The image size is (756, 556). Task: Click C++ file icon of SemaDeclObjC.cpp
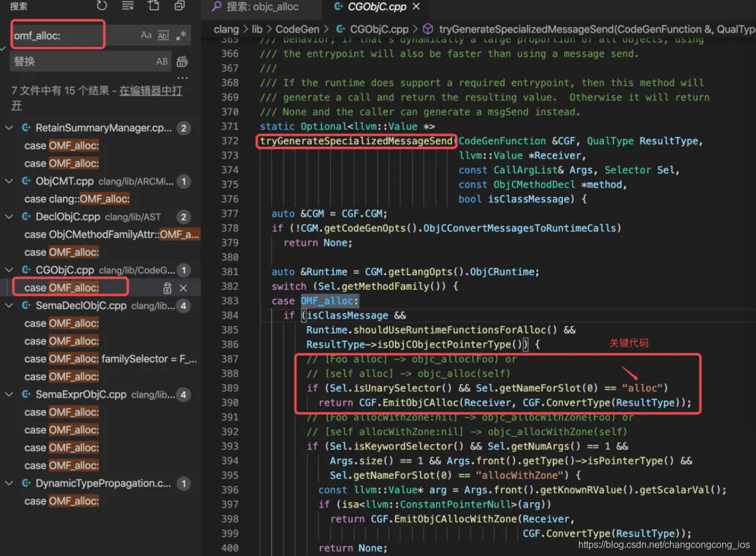pyautogui.click(x=26, y=306)
